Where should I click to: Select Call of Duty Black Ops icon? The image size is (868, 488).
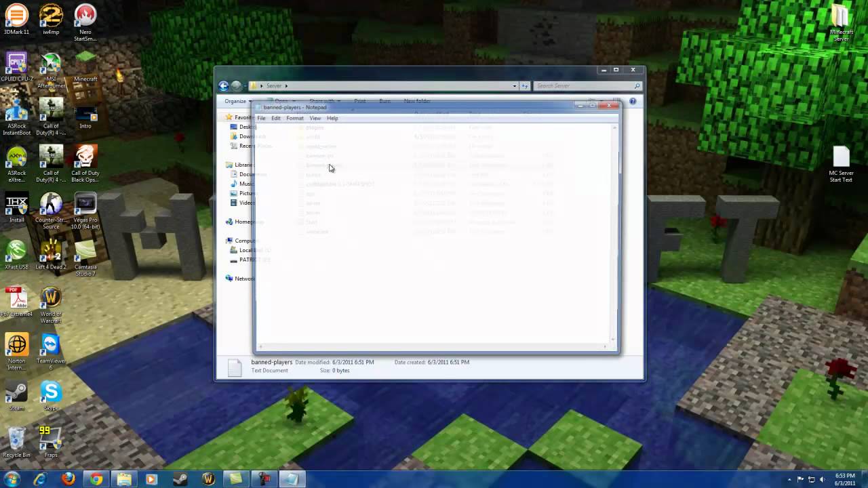click(x=85, y=165)
